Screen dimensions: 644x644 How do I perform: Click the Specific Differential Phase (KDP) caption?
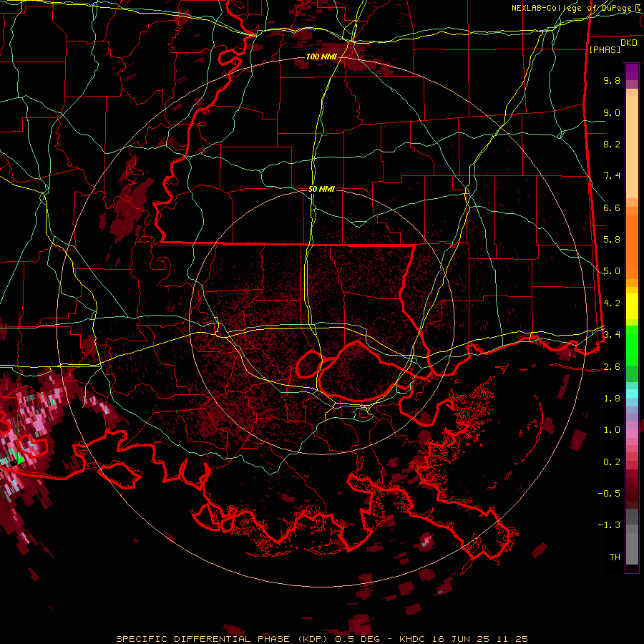click(x=223, y=639)
